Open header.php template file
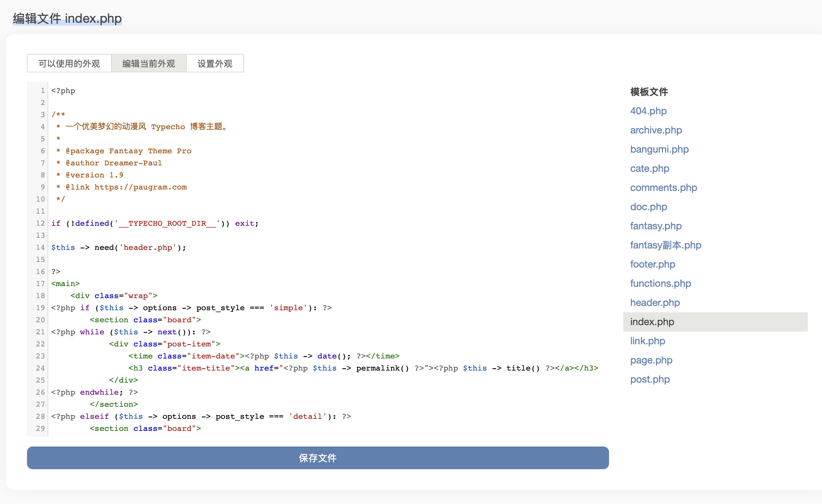This screenshot has width=822, height=504. click(655, 303)
